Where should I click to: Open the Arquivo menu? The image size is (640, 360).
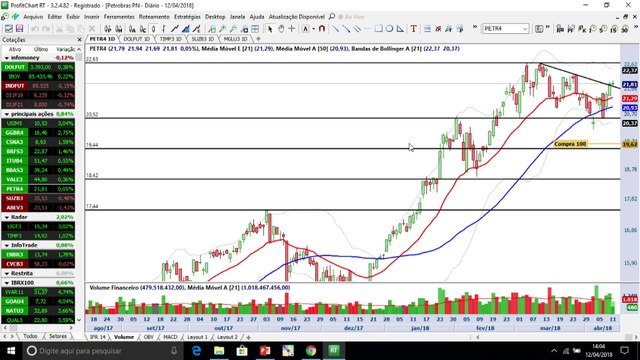(x=33, y=17)
